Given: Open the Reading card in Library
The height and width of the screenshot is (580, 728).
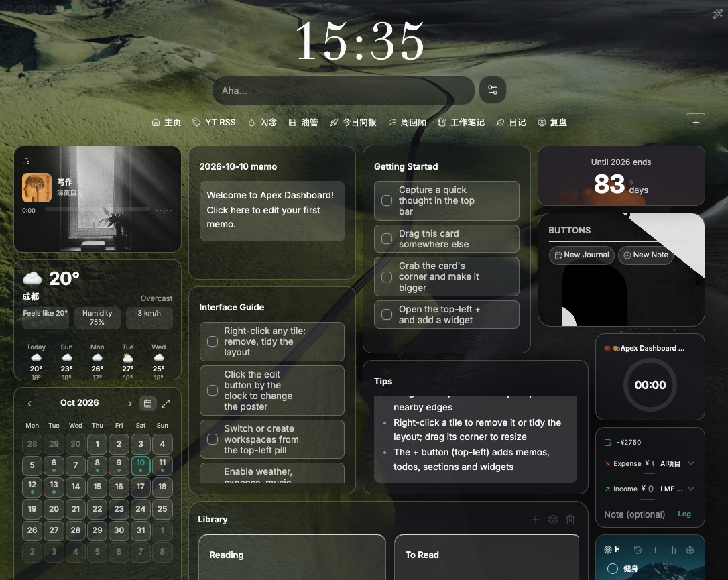Looking at the screenshot, I should pyautogui.click(x=292, y=557).
